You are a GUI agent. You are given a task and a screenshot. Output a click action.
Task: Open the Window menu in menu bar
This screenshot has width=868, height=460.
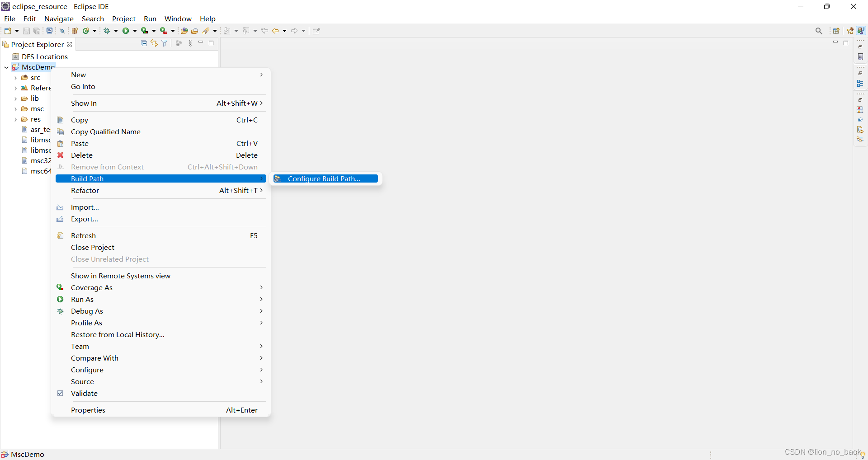tap(178, 19)
